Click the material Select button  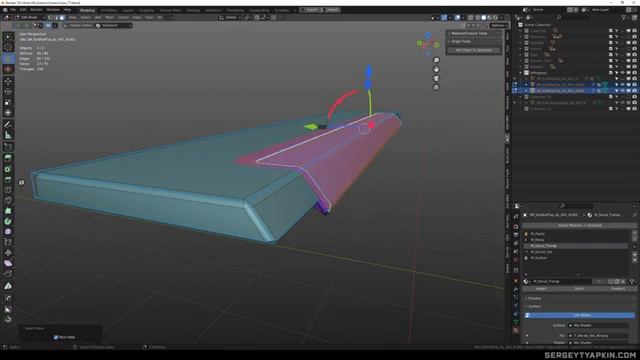click(579, 289)
